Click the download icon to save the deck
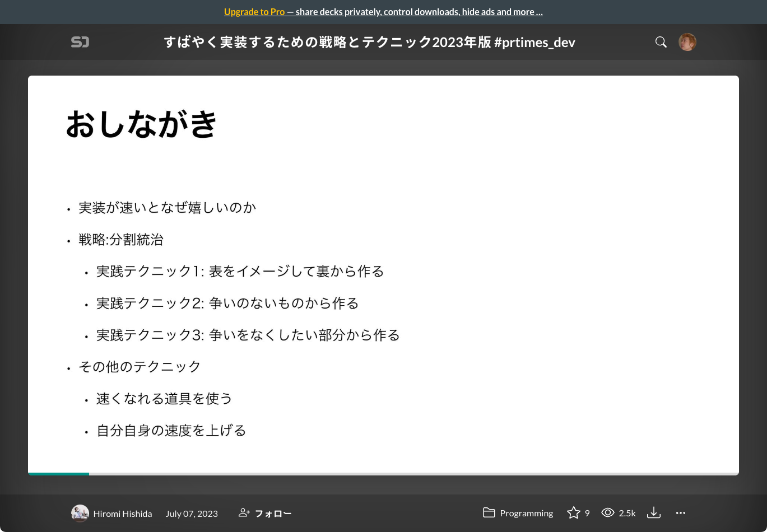 653,512
